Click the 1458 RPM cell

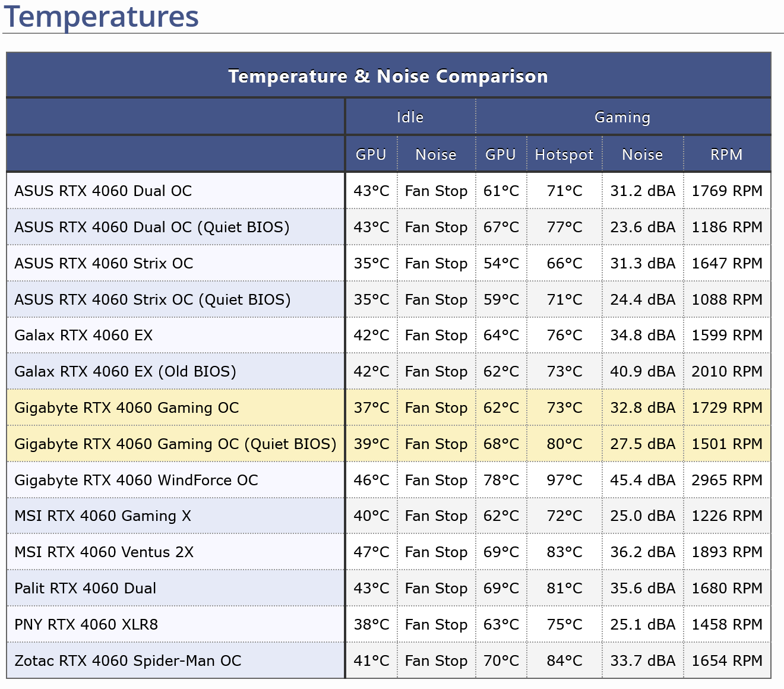point(727,624)
